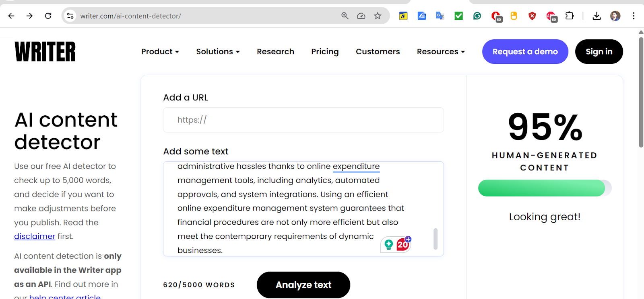Click the Request a demo button
The width and height of the screenshot is (644, 299).
click(525, 52)
